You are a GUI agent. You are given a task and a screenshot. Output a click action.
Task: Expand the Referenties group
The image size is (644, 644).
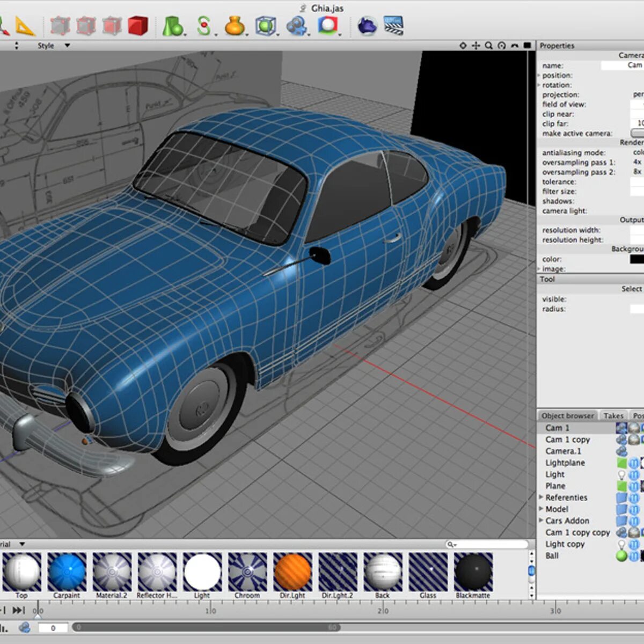coord(541,497)
